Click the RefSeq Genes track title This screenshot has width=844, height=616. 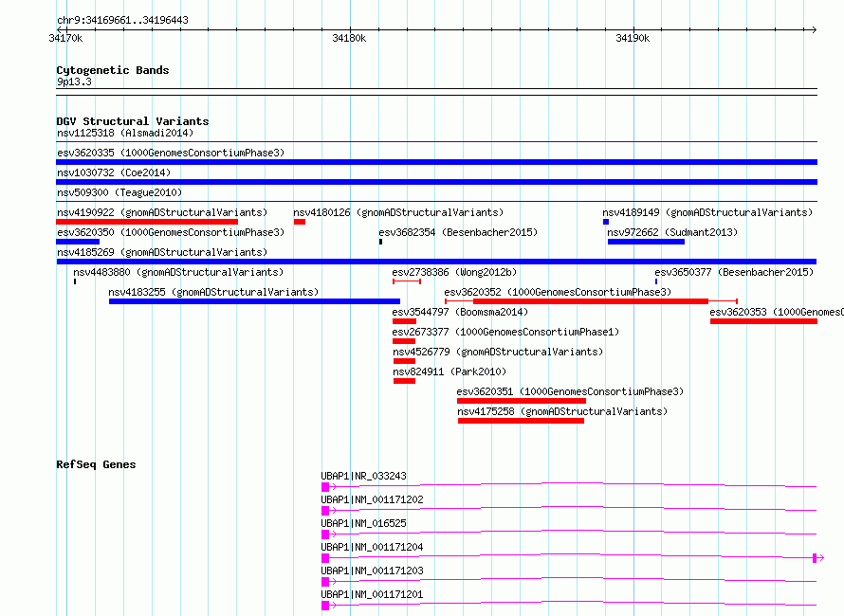point(96,464)
